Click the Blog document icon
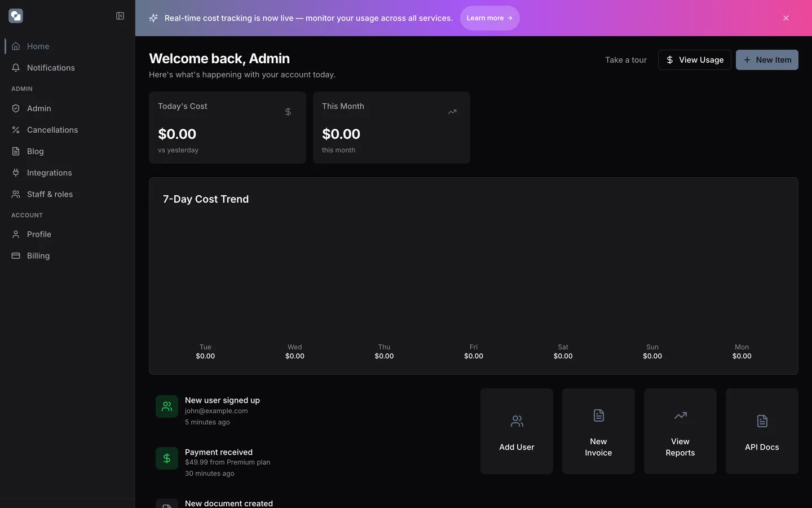The width and height of the screenshot is (812, 508). click(16, 151)
